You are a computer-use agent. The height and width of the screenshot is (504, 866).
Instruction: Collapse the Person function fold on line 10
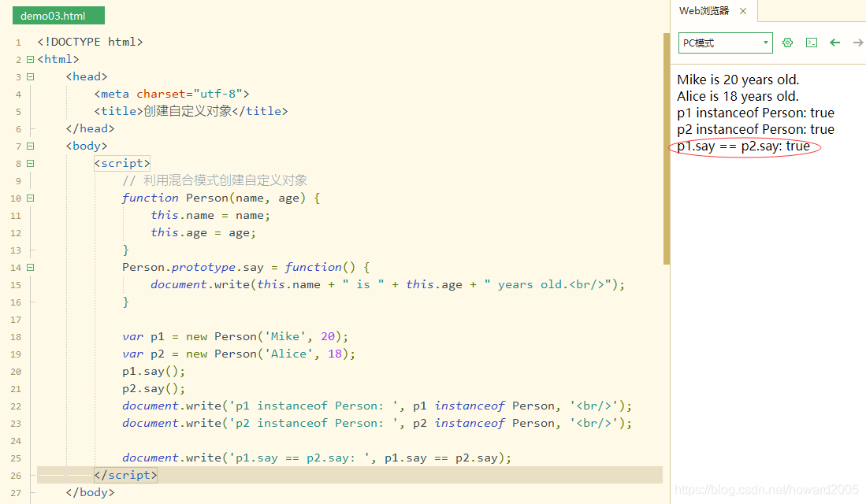31,198
